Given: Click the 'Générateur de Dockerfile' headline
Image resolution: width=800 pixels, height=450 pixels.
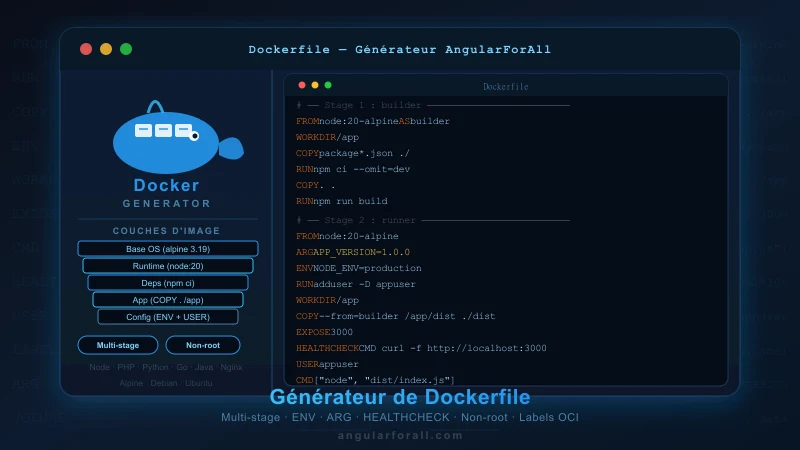Looking at the screenshot, I should [400, 397].
